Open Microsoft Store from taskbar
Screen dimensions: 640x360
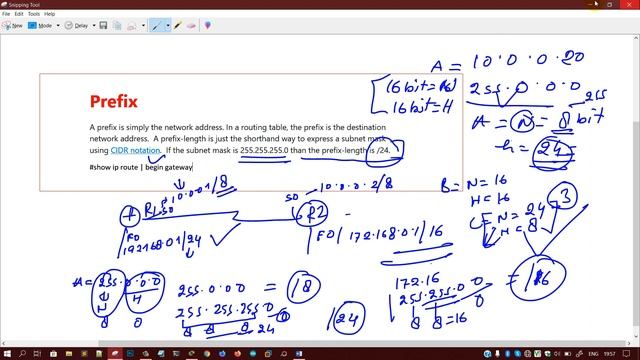pos(53,353)
